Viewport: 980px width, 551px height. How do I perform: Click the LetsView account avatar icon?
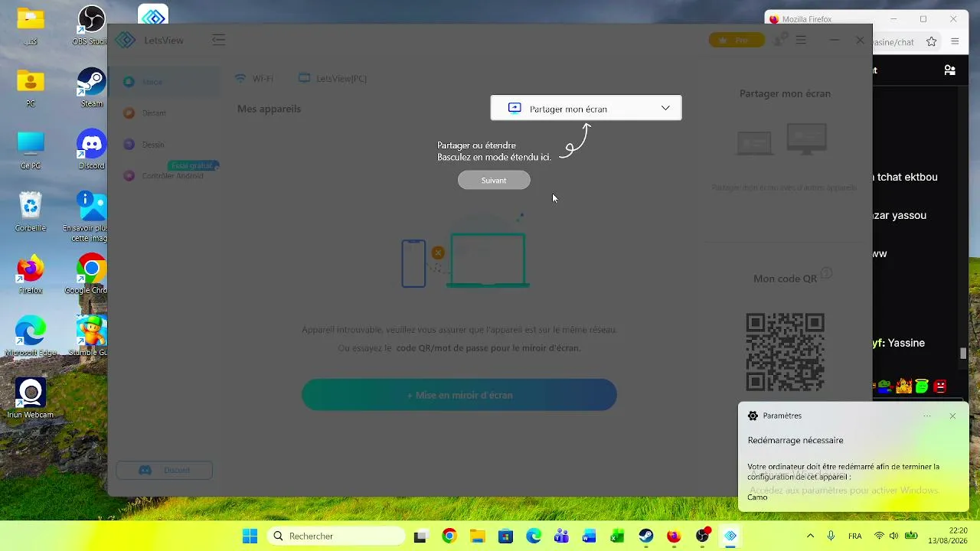point(779,40)
